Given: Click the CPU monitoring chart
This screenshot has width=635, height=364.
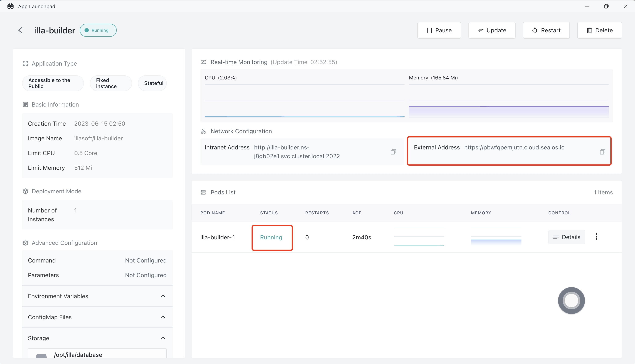Looking at the screenshot, I should (x=304, y=101).
